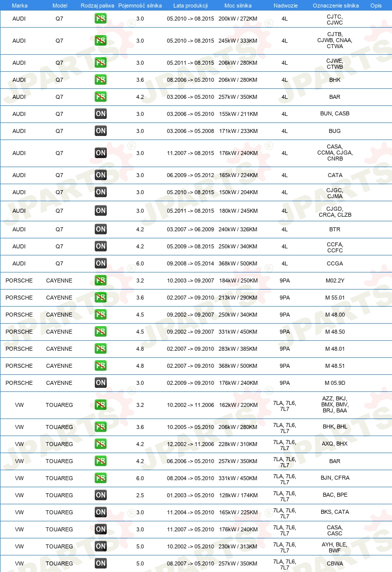392x572 pixels.
Task: Click displacement 2.5 in Touareg row
Action: tap(140, 495)
